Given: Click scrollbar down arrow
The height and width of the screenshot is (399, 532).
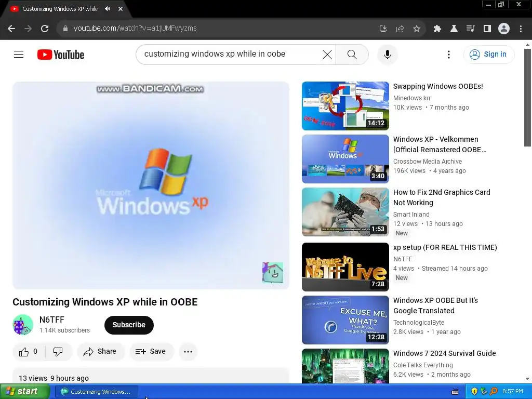Looking at the screenshot, I should point(527,379).
